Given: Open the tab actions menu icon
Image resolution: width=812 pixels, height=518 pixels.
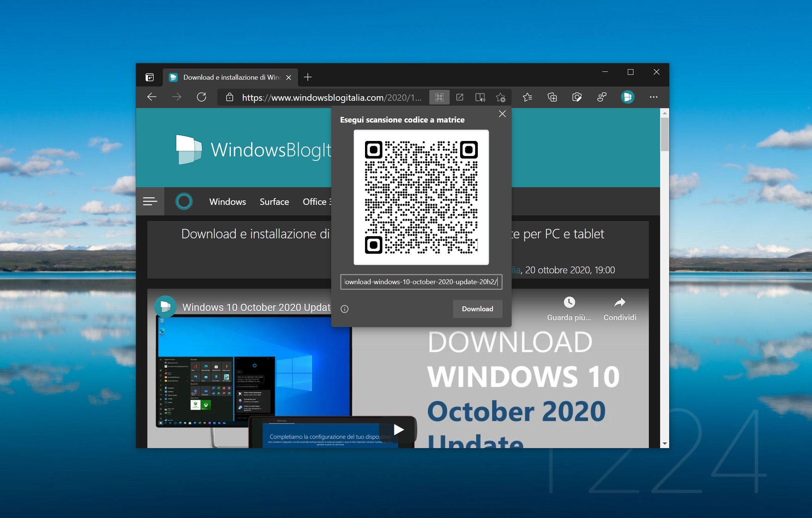Looking at the screenshot, I should [150, 77].
